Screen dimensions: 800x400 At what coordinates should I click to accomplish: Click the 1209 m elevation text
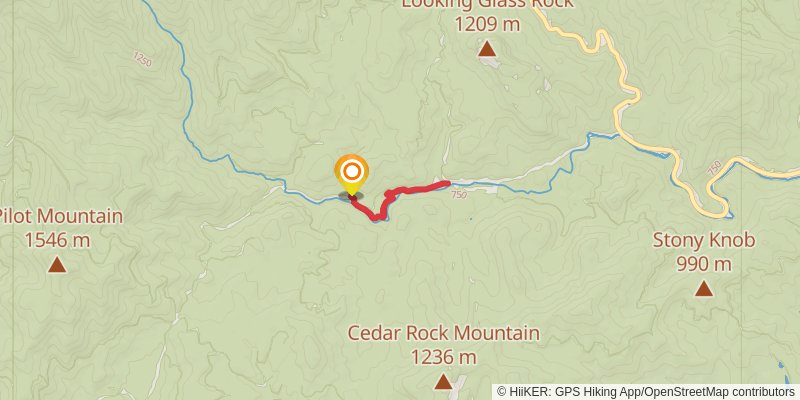(487, 24)
